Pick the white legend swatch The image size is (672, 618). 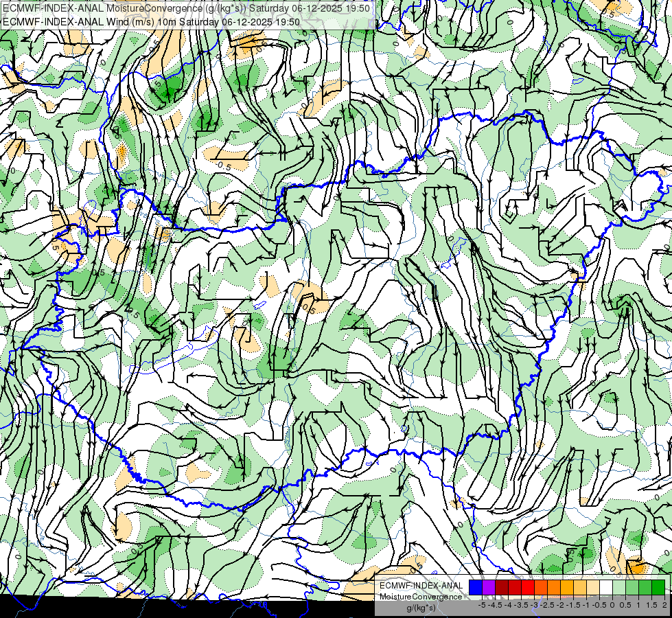606,587
